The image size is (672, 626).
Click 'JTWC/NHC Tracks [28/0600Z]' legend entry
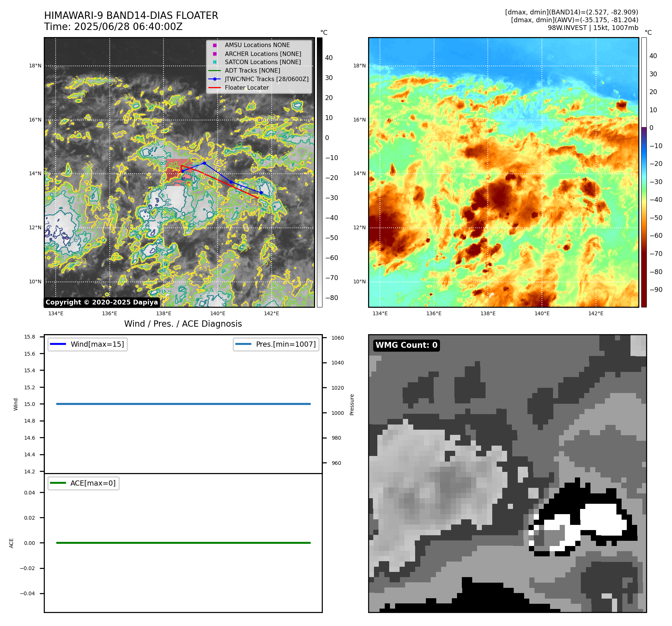[267, 79]
